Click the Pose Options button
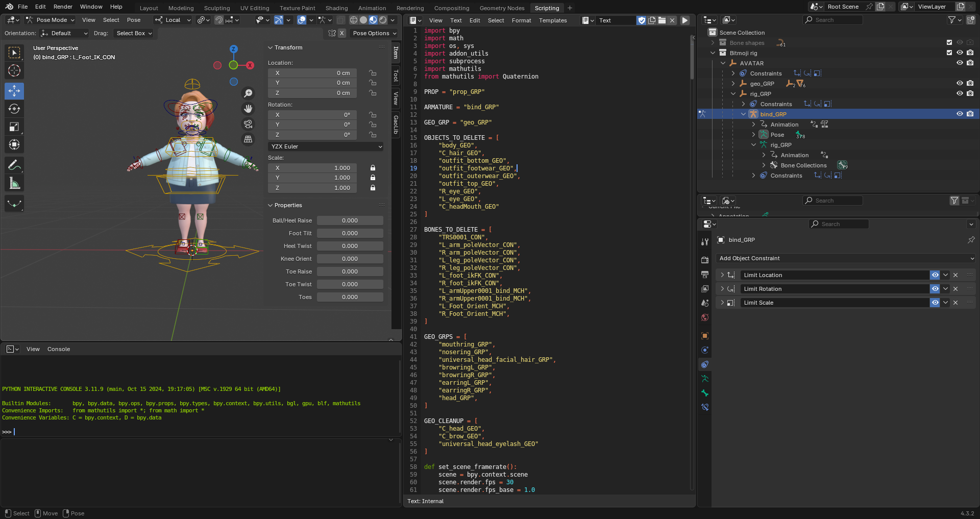The width and height of the screenshot is (980, 519). point(375,33)
